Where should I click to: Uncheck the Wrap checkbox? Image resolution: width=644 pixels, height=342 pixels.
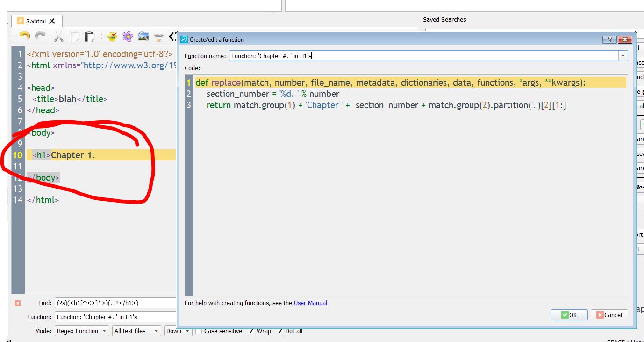point(251,331)
